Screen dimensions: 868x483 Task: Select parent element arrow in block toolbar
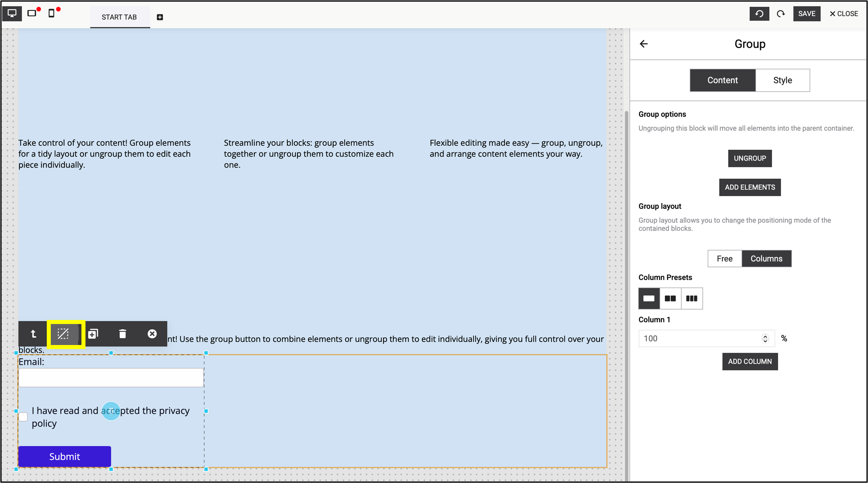[33, 334]
